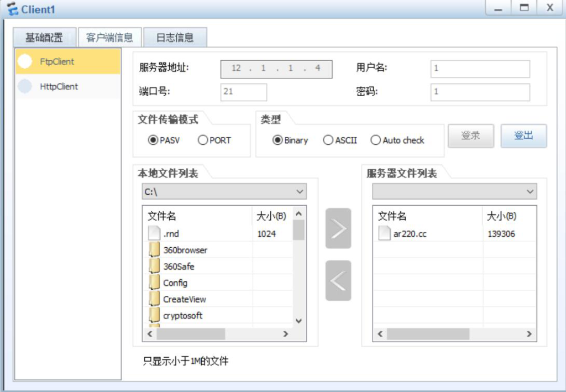566x392 pixels.
Task: Select the .rnd file name
Action: point(171,234)
